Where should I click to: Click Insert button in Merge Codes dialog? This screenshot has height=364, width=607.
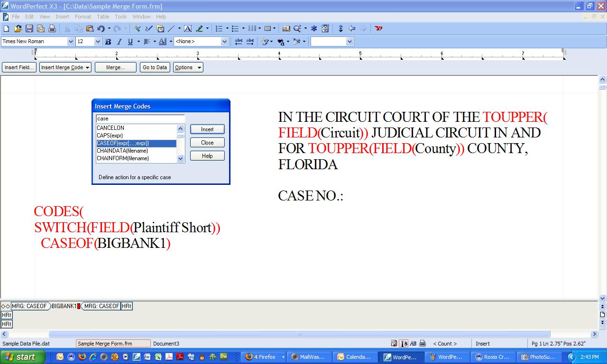[207, 129]
